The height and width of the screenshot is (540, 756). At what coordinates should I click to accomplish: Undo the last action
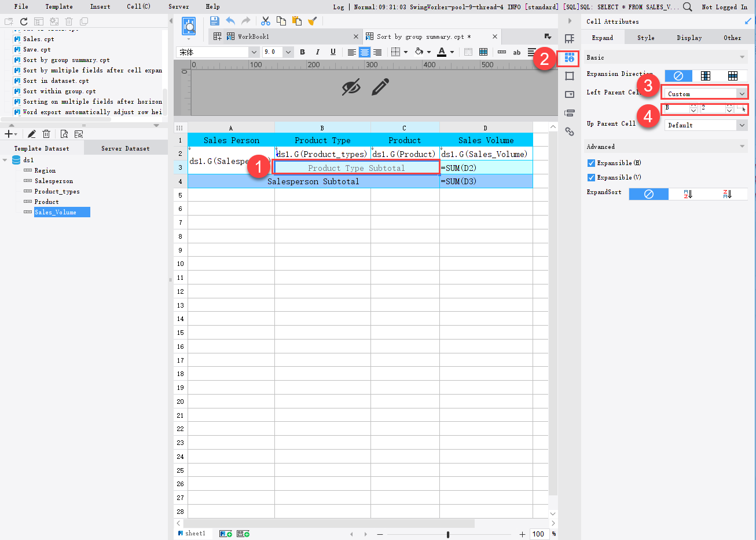(230, 21)
